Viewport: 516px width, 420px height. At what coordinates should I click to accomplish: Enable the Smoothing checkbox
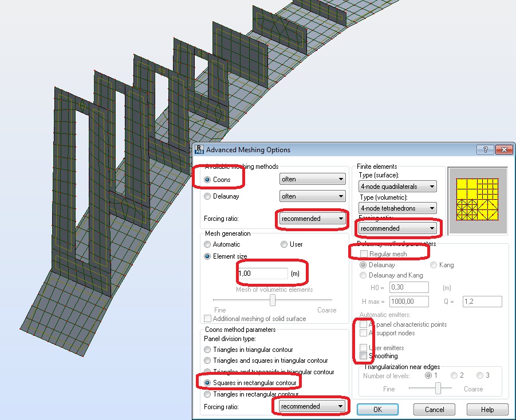pyautogui.click(x=363, y=355)
